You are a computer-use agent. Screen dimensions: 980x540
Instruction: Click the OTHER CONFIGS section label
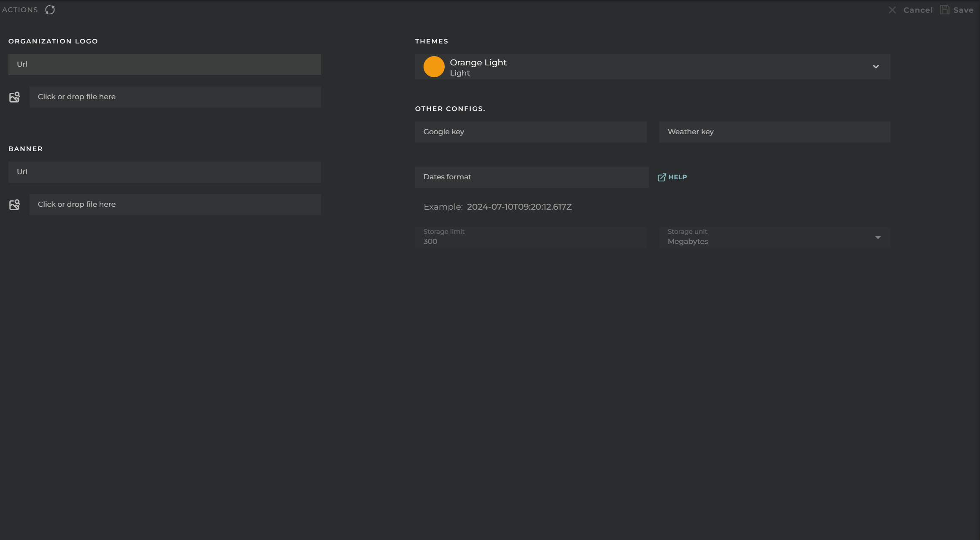click(x=450, y=108)
